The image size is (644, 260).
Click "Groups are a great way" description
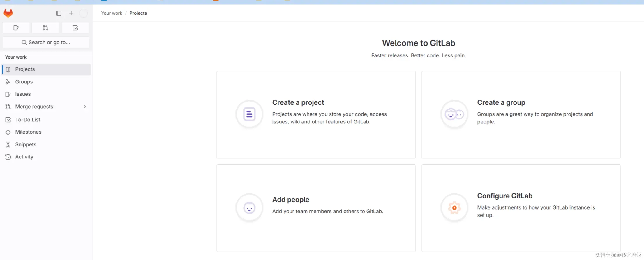535,118
